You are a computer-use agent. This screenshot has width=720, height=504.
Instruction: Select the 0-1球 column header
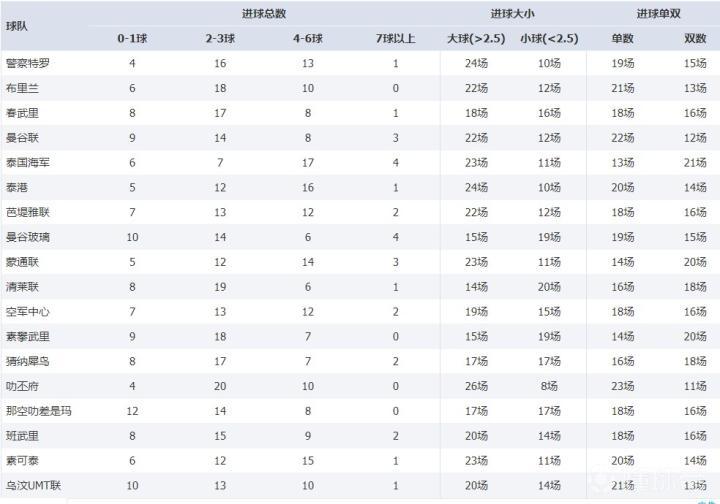coord(133,39)
